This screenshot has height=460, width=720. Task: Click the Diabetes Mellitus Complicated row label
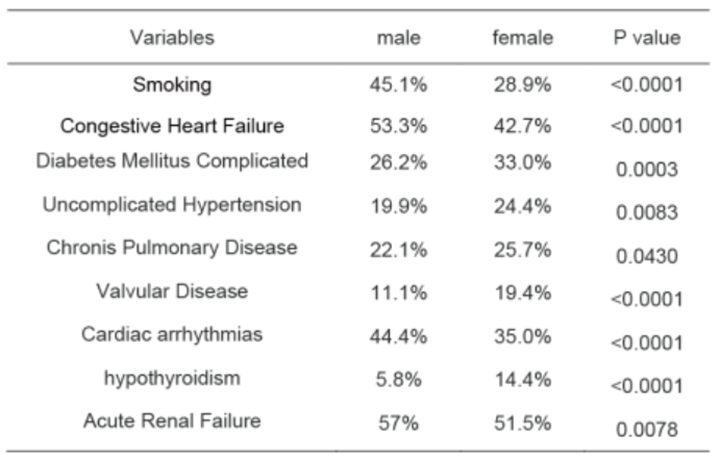tap(172, 161)
